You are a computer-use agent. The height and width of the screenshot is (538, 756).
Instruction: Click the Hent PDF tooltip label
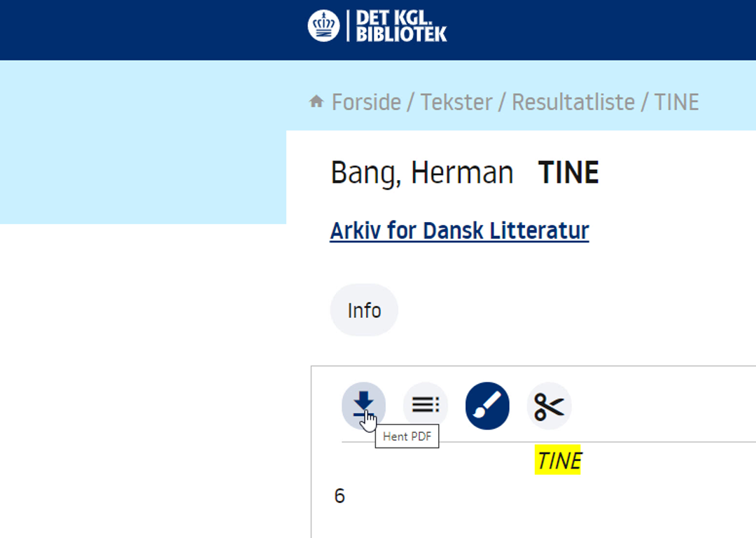click(407, 436)
